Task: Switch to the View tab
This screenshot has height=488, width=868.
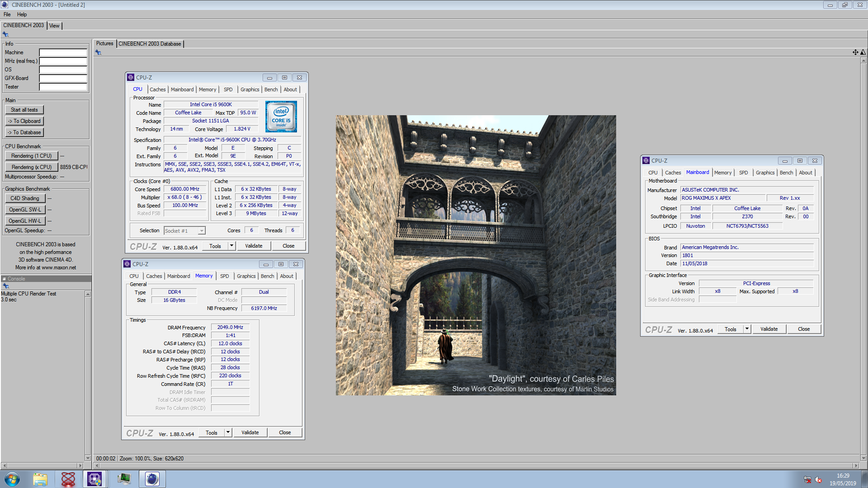Action: (54, 26)
